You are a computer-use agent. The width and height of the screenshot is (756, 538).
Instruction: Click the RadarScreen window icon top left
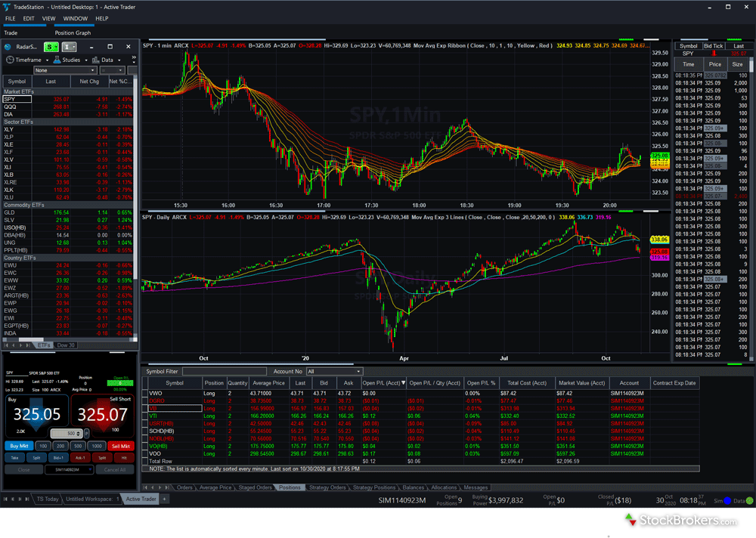point(7,47)
